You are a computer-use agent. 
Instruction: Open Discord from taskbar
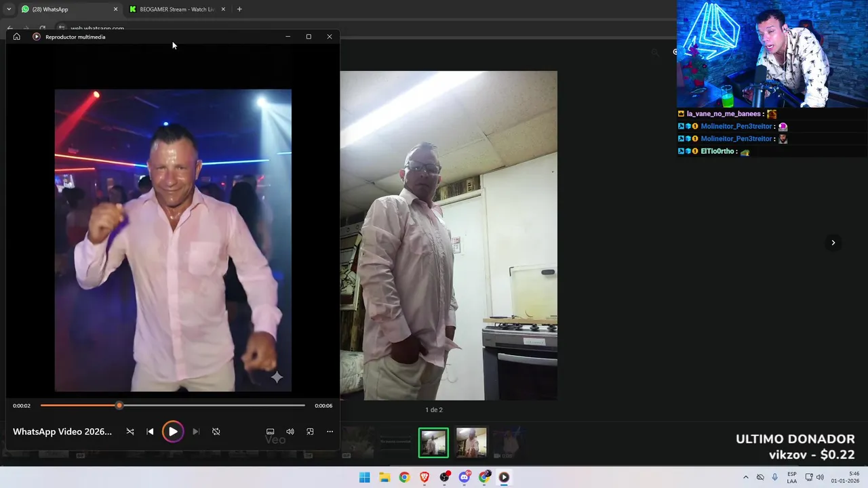tap(464, 477)
